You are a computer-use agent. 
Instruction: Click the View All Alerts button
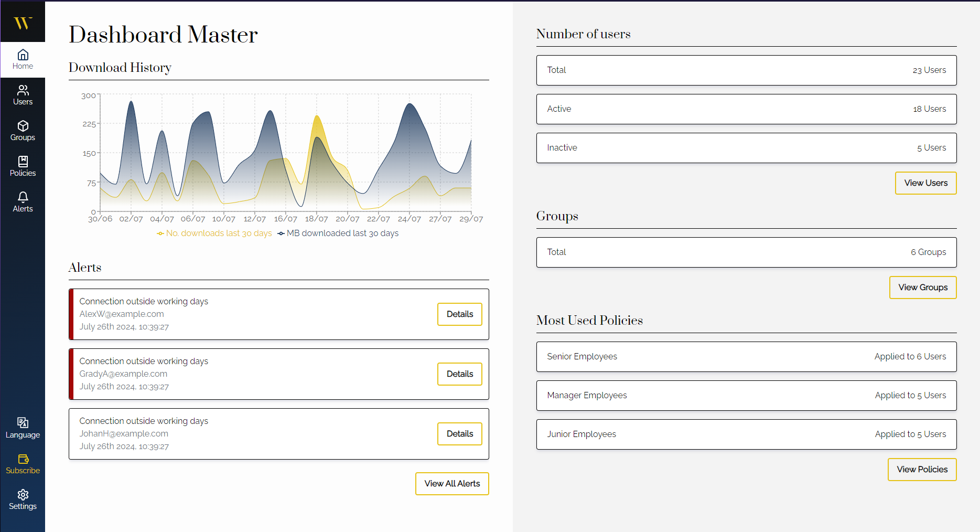452,484
